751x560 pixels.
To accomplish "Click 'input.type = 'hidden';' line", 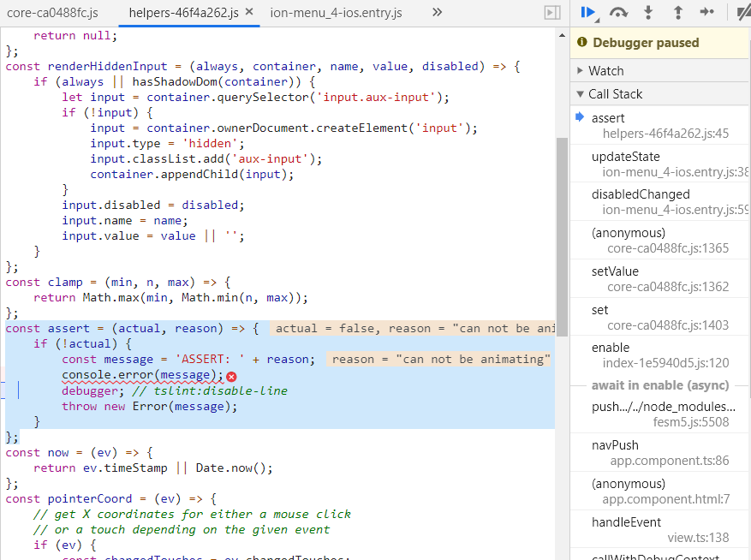I will tap(167, 143).
